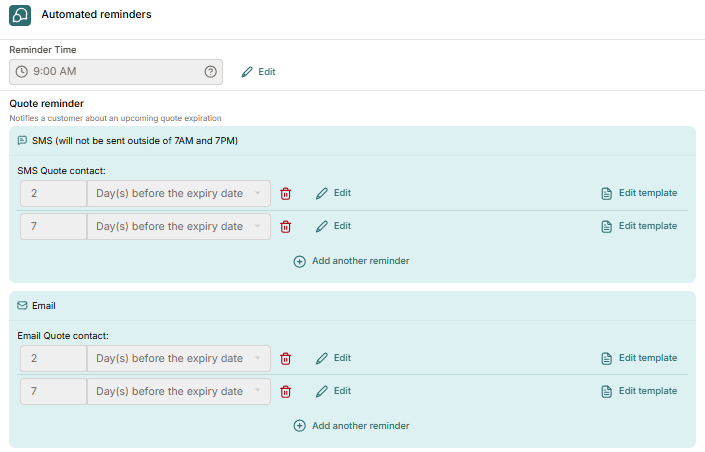
Task: Edit template for 2-day Email reminder
Action: click(639, 358)
